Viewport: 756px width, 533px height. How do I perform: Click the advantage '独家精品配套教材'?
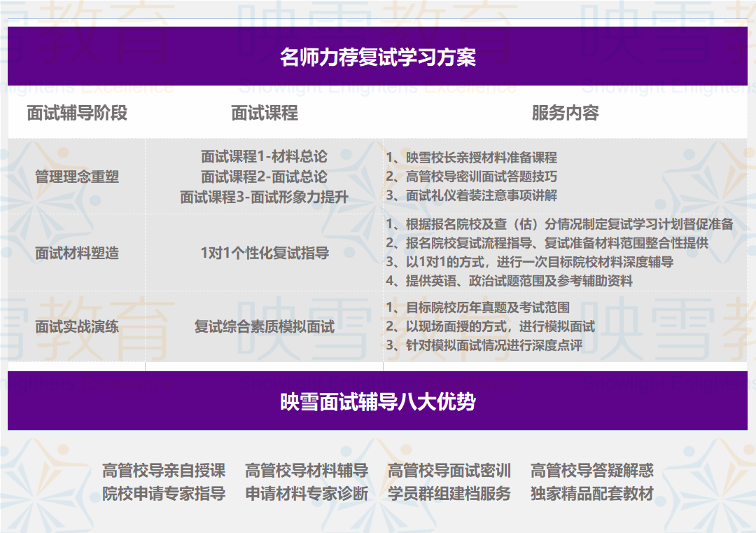[592, 494]
